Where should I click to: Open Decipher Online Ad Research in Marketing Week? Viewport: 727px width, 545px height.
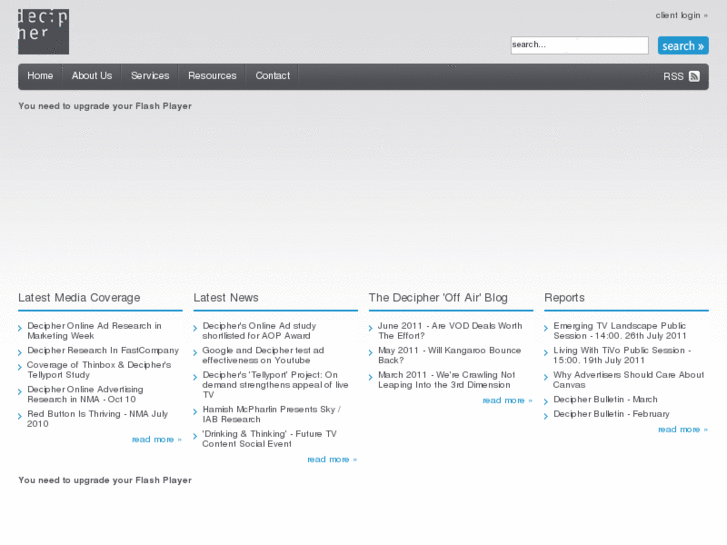[95, 331]
